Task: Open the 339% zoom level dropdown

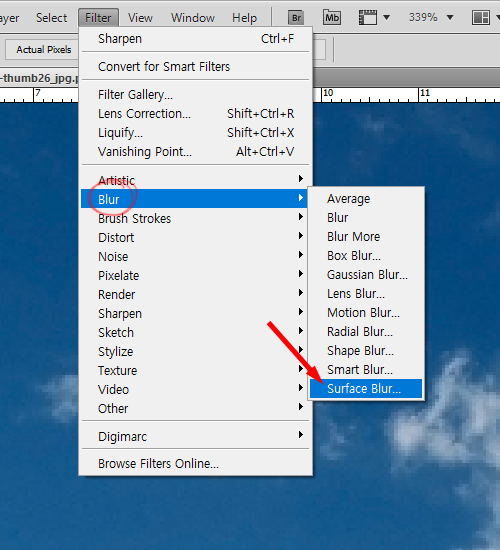Action: point(450,17)
